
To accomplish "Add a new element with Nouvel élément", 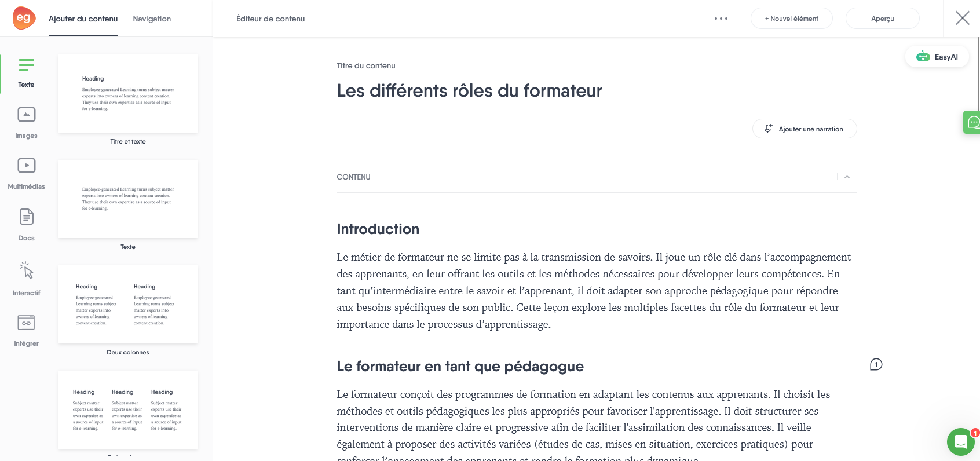I will tap(791, 18).
